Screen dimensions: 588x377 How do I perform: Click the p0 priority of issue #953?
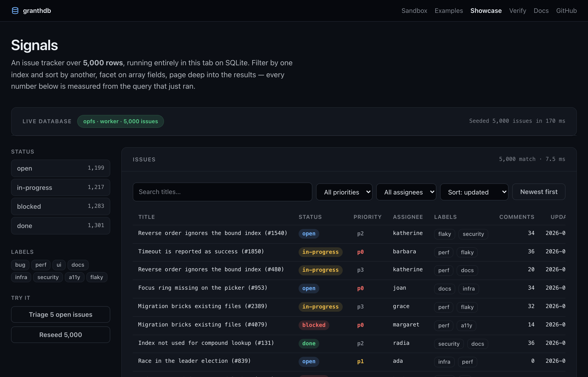360,288
